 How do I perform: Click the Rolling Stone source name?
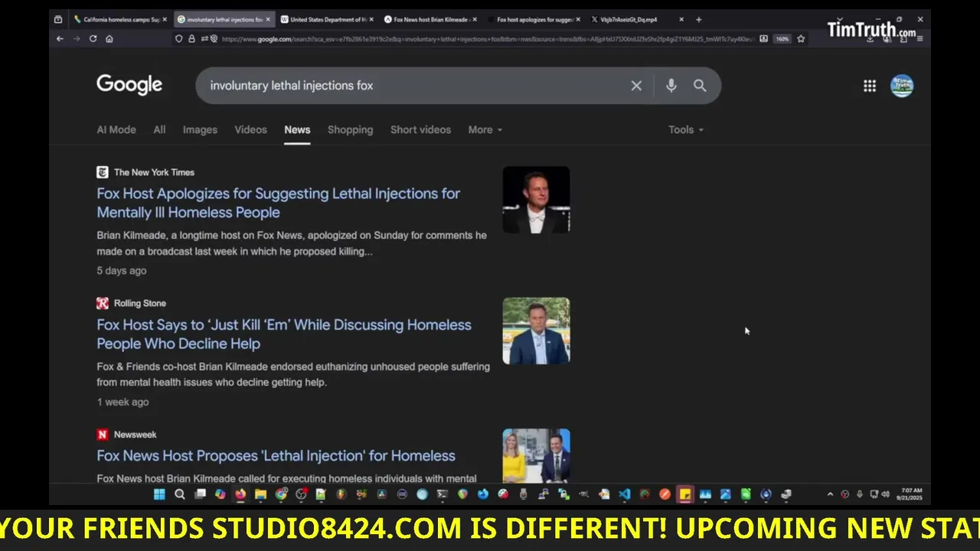click(140, 303)
